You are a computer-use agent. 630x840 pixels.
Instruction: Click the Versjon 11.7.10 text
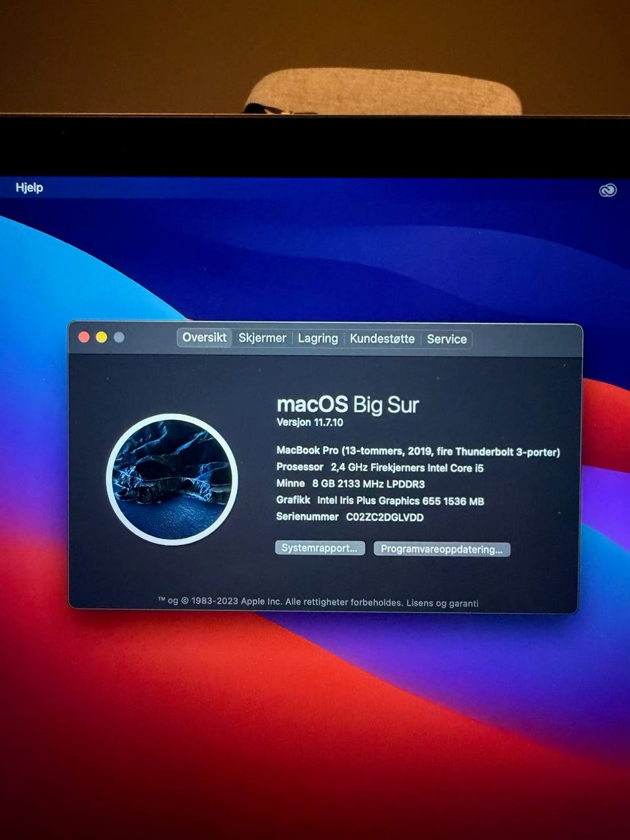[x=310, y=423]
